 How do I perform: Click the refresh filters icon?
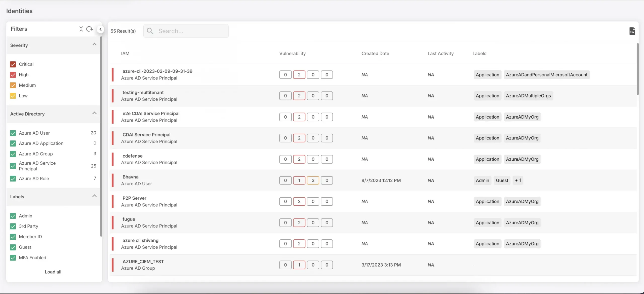click(90, 29)
